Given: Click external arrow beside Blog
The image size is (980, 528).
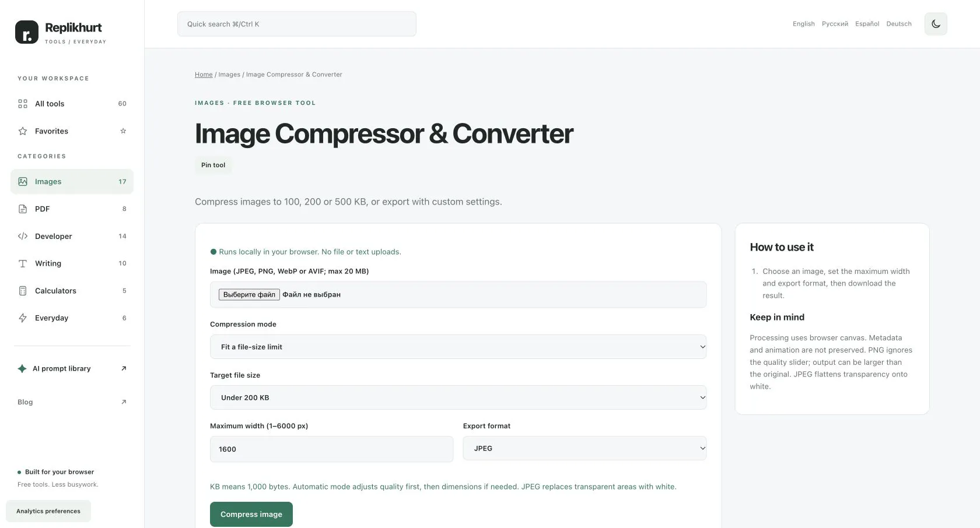Looking at the screenshot, I should [x=124, y=402].
